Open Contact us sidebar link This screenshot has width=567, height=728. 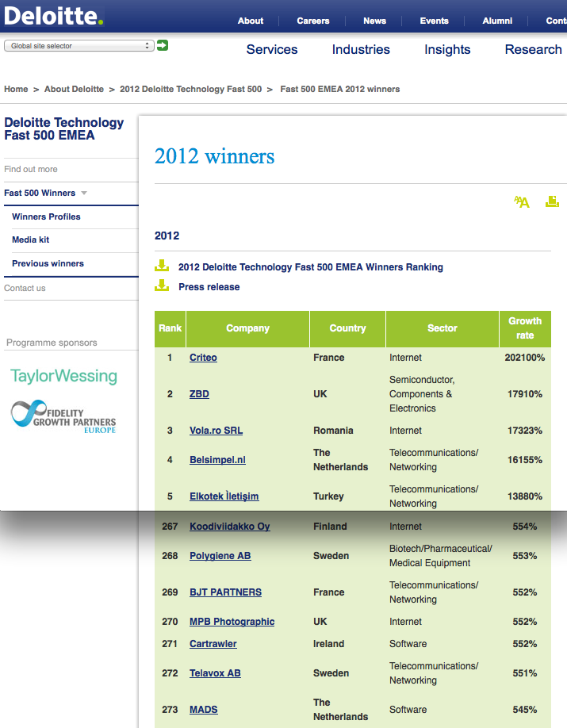click(x=25, y=288)
